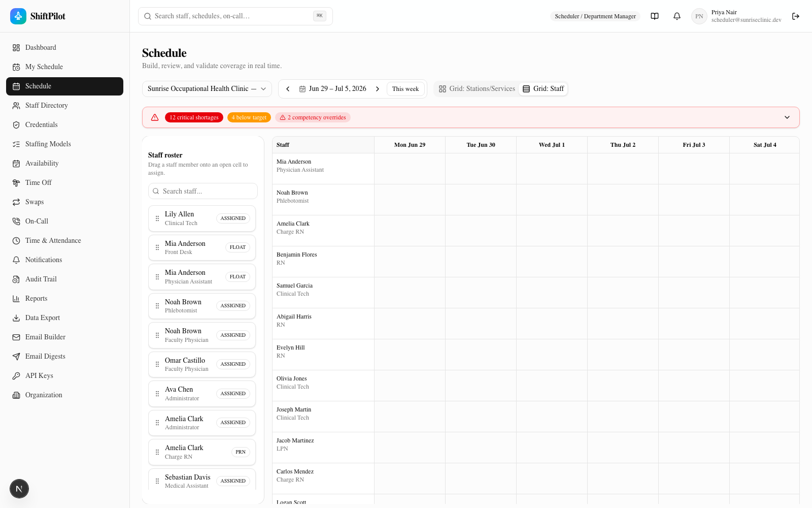Open Organization settings page

64,395
